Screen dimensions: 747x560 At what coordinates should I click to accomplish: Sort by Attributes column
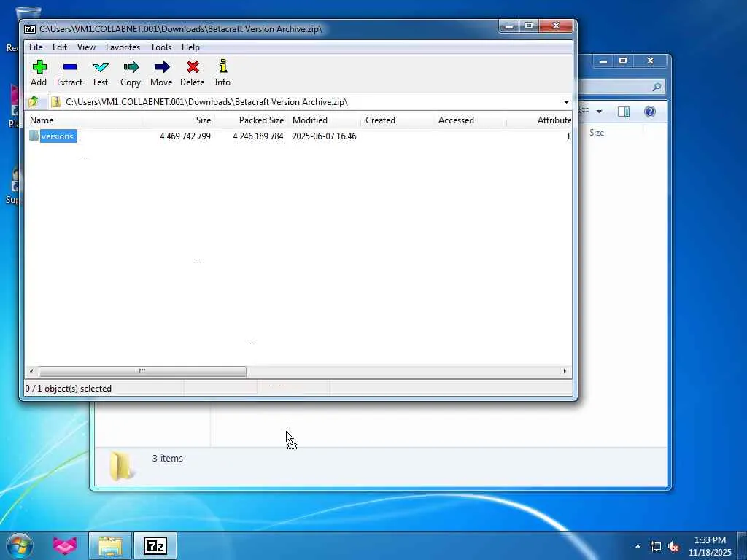tap(540, 120)
